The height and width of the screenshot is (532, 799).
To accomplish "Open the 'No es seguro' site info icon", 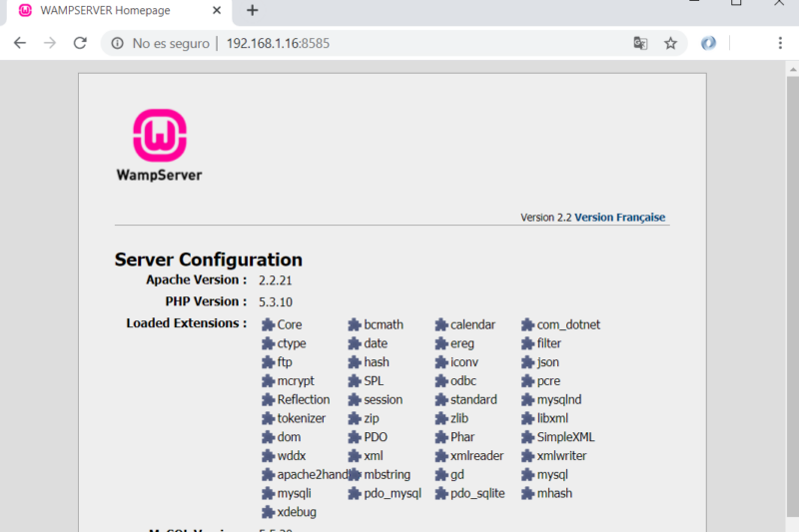I will click(117, 43).
